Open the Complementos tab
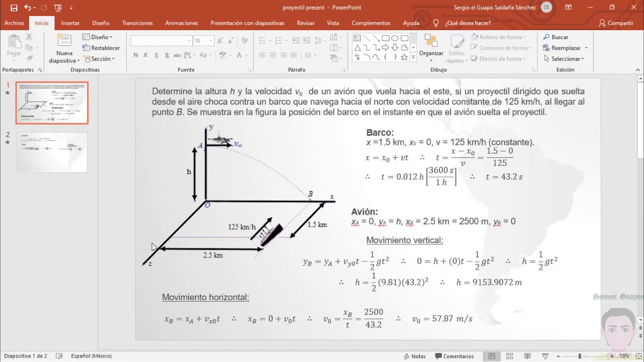Screen dimensions: 644x362 pyautogui.click(x=371, y=23)
